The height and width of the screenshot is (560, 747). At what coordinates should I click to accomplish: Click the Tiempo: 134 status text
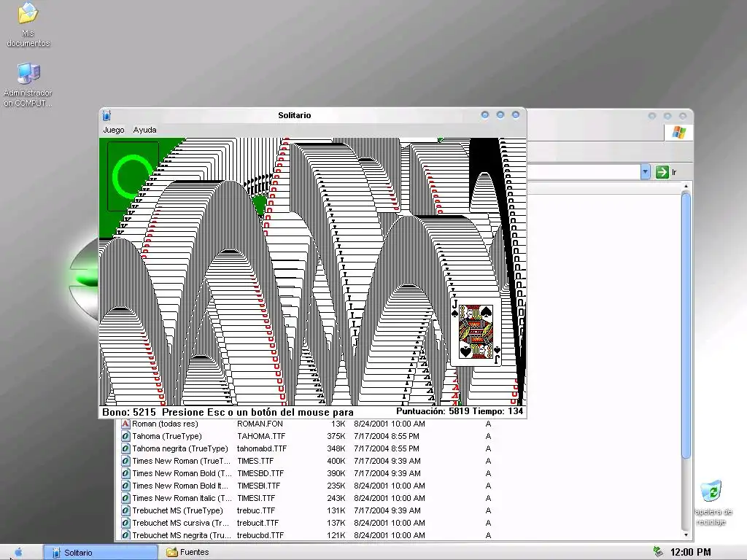pos(498,411)
